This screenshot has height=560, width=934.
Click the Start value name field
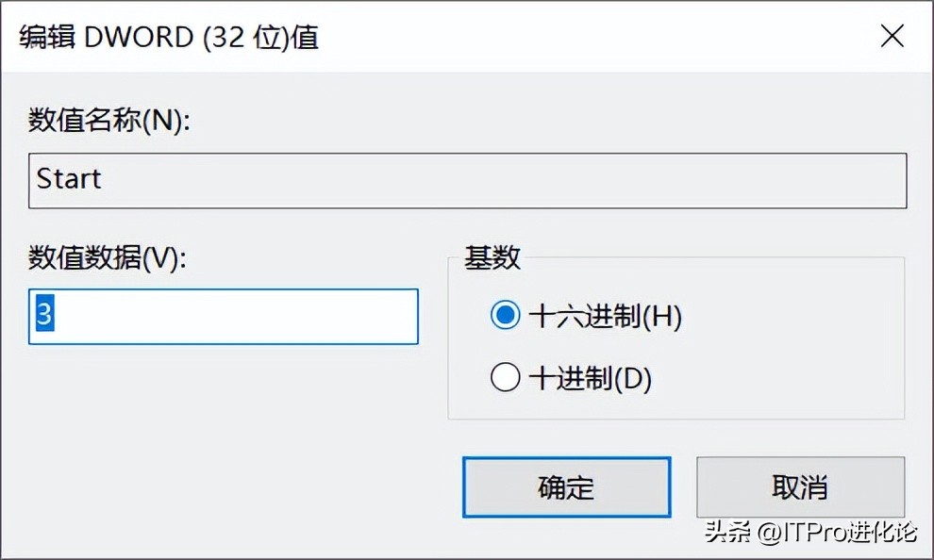466,180
